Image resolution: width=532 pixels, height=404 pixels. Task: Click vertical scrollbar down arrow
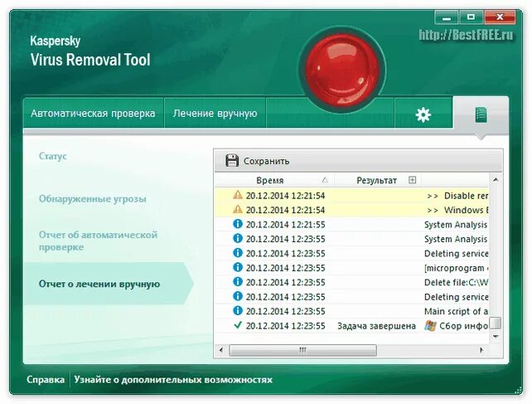(x=496, y=336)
